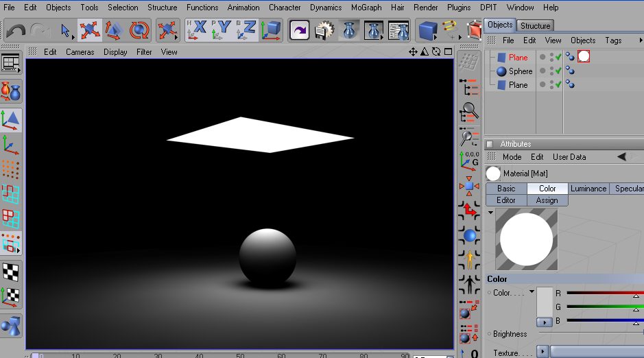Click the Texture field bar

[x=597, y=351]
